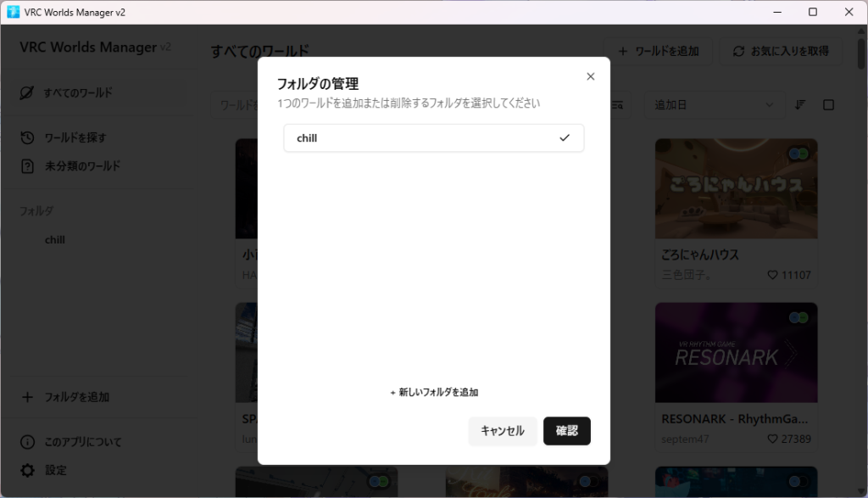Toggle the chill folder checkmark
The image size is (868, 498).
565,138
